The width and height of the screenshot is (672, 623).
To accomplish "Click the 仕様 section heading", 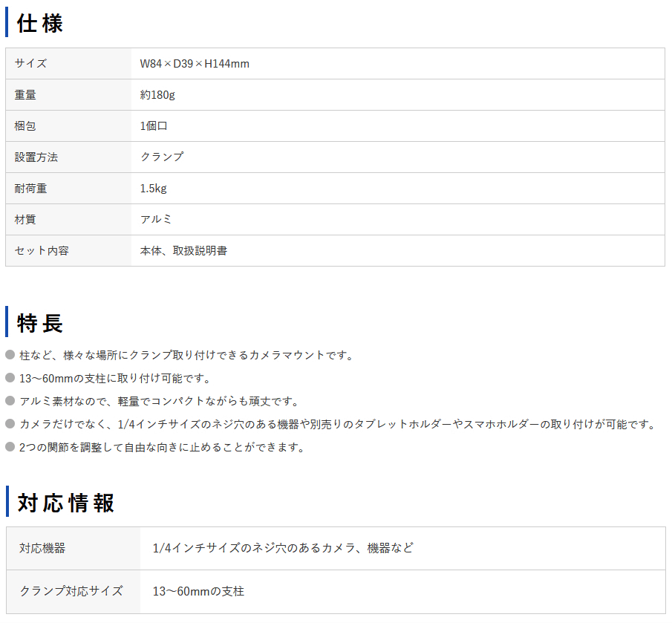I will (x=40, y=22).
